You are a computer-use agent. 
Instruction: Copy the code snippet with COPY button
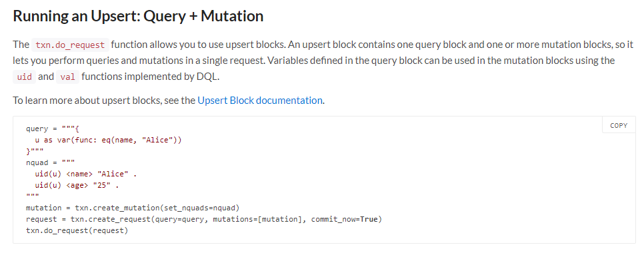point(619,125)
